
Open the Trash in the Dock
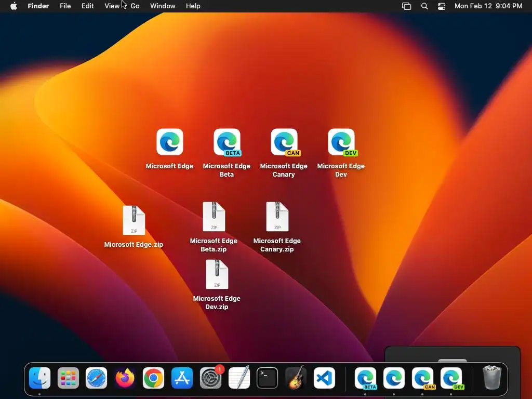click(492, 378)
